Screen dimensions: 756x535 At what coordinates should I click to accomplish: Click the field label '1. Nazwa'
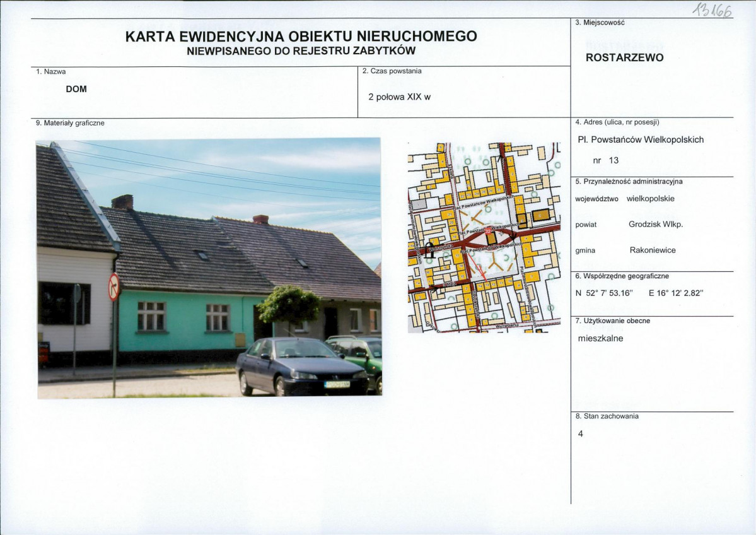pos(51,71)
